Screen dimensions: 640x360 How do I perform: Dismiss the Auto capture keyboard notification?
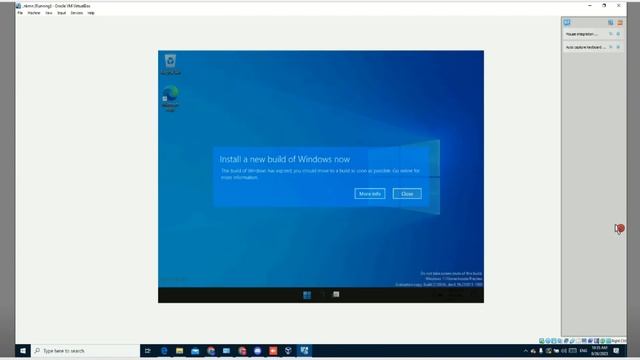click(x=618, y=47)
